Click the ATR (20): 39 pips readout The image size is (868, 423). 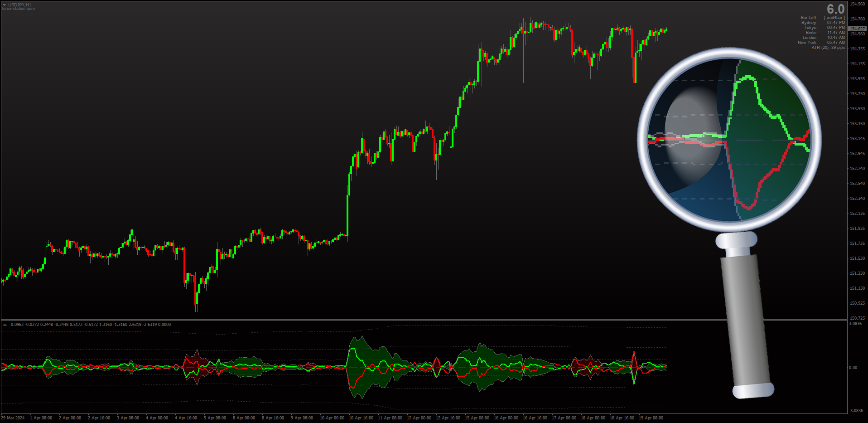point(828,48)
